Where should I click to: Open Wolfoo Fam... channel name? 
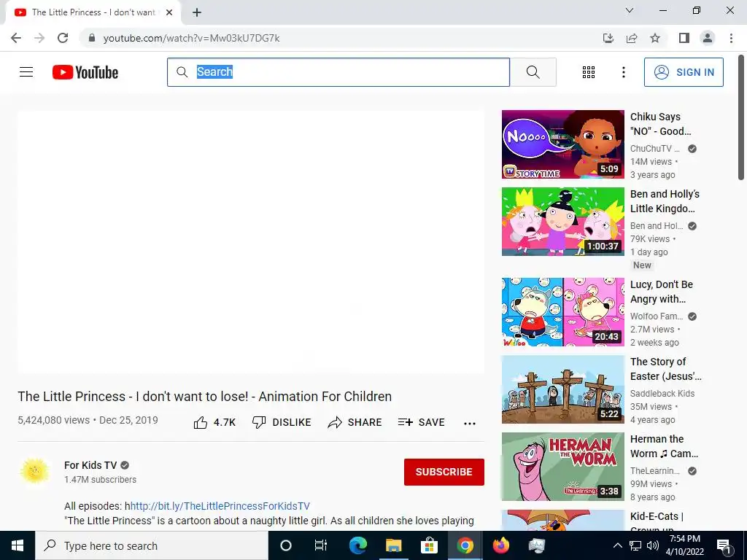pos(657,316)
